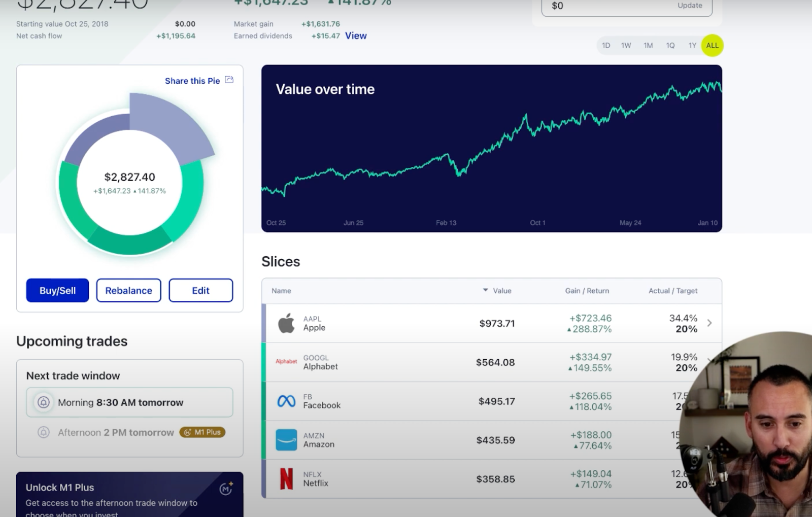Open the Unlock M1 Plus promo card
Viewport: 812px width, 517px height.
point(129,495)
